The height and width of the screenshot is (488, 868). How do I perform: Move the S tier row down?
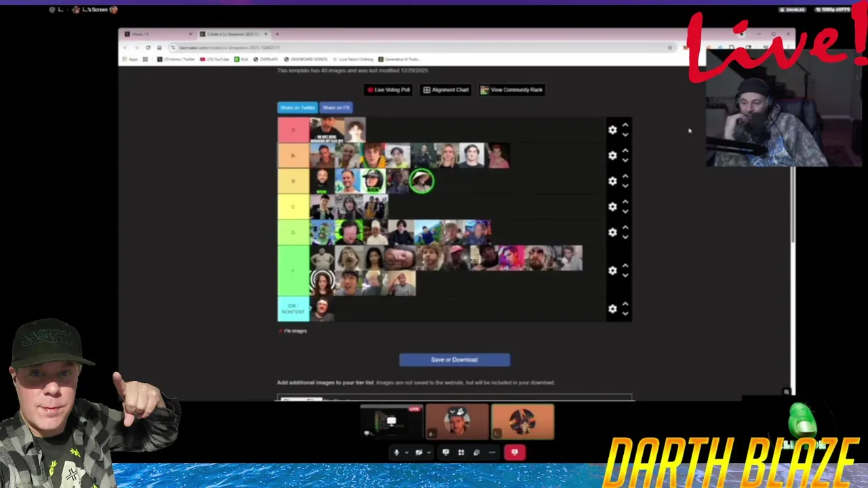[x=625, y=135]
